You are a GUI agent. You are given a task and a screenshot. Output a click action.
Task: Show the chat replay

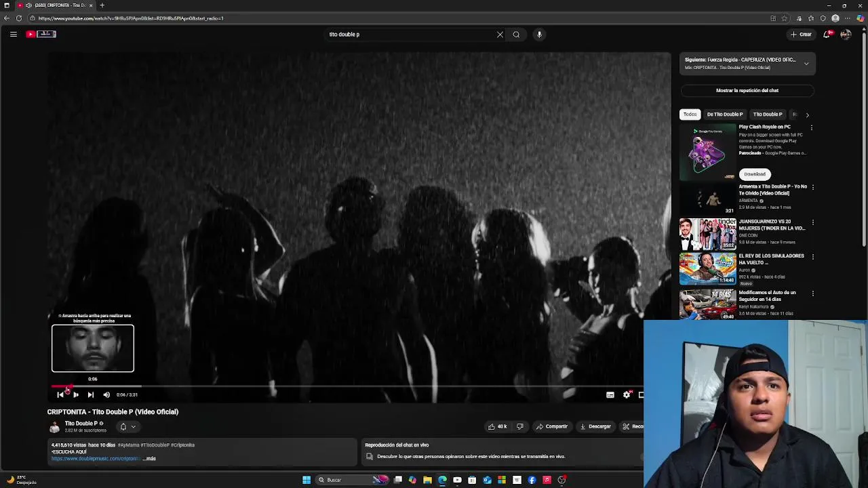tap(747, 90)
